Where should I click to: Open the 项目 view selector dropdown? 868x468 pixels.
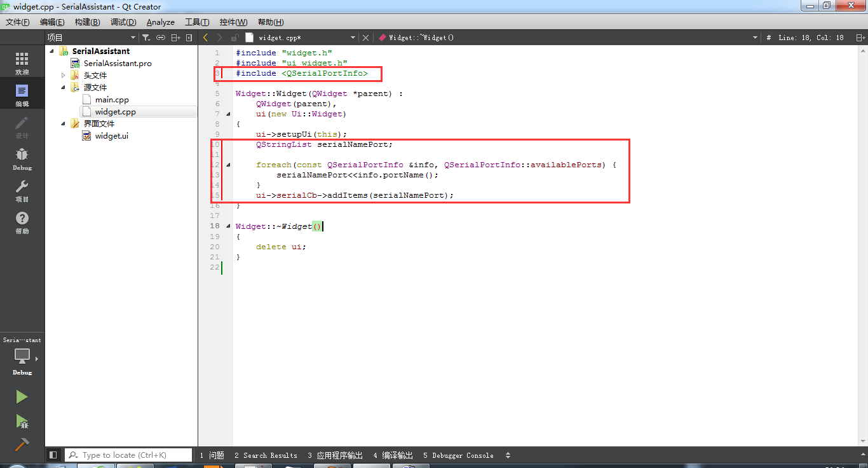(92, 38)
